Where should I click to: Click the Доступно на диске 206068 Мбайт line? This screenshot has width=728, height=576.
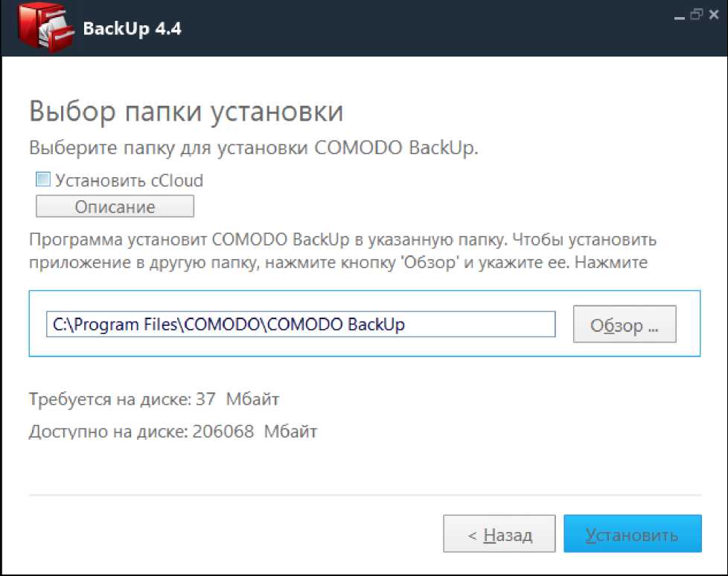(x=173, y=432)
